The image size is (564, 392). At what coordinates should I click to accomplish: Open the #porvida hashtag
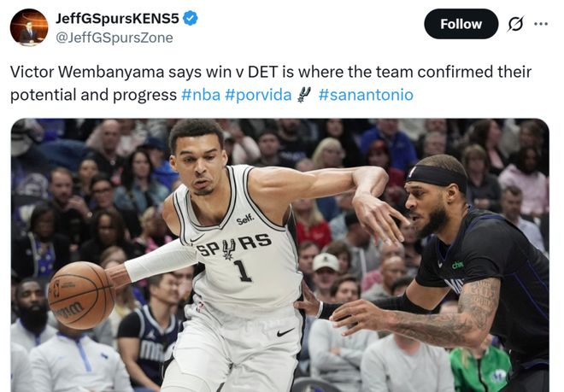click(x=258, y=95)
